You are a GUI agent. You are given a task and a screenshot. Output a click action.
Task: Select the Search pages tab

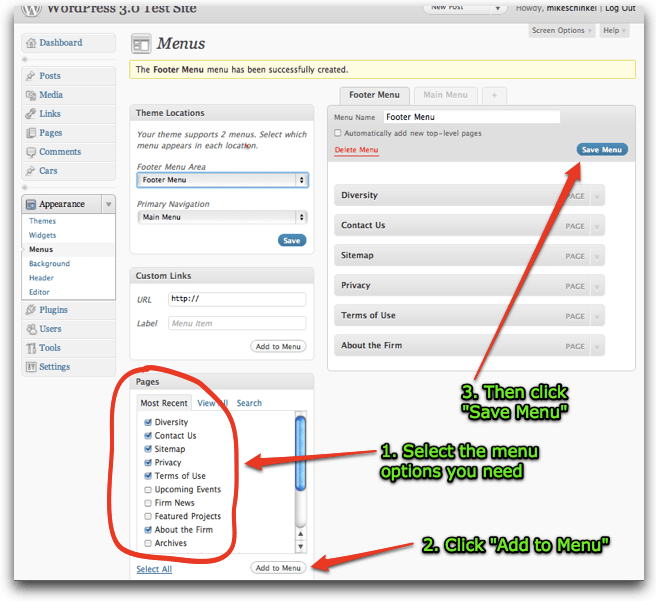coord(249,403)
